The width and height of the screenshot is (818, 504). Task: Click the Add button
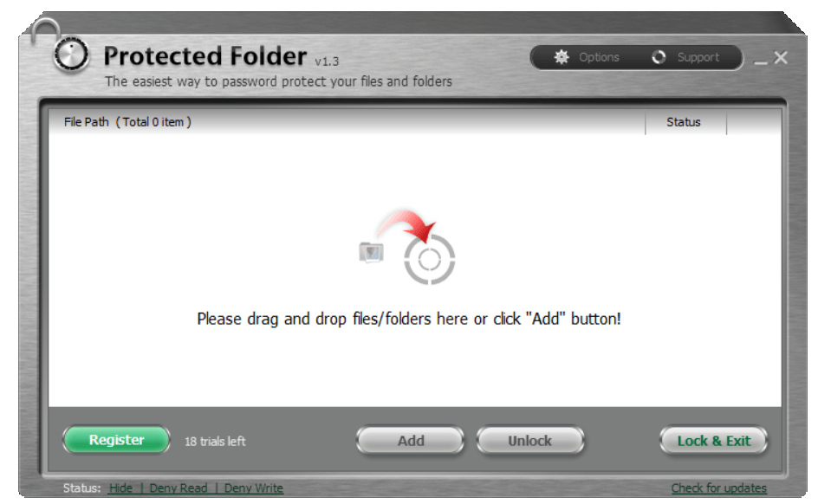pos(411,441)
